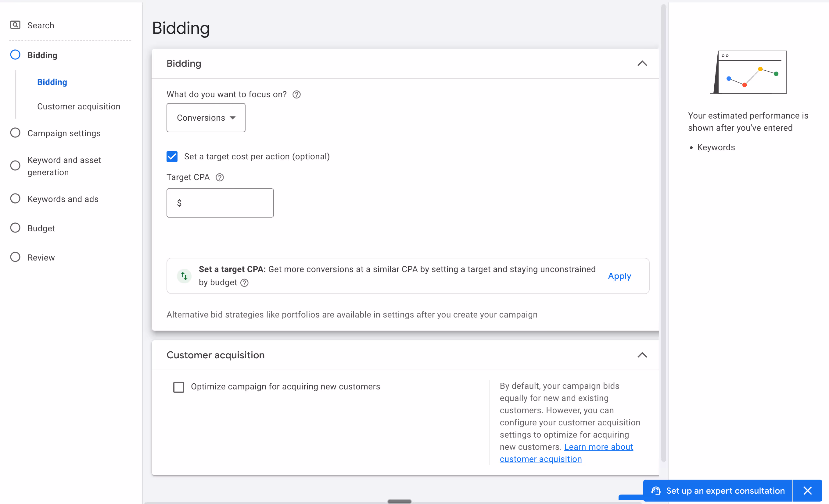This screenshot has height=504, width=829.
Task: Click the horizontal scrollbar thumb at bottom
Action: (x=399, y=501)
